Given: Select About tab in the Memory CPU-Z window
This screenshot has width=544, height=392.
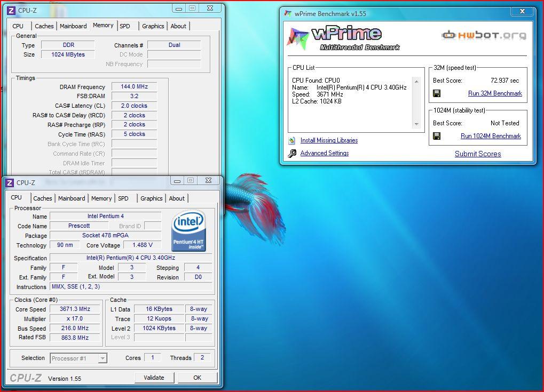Looking at the screenshot, I should (178, 26).
